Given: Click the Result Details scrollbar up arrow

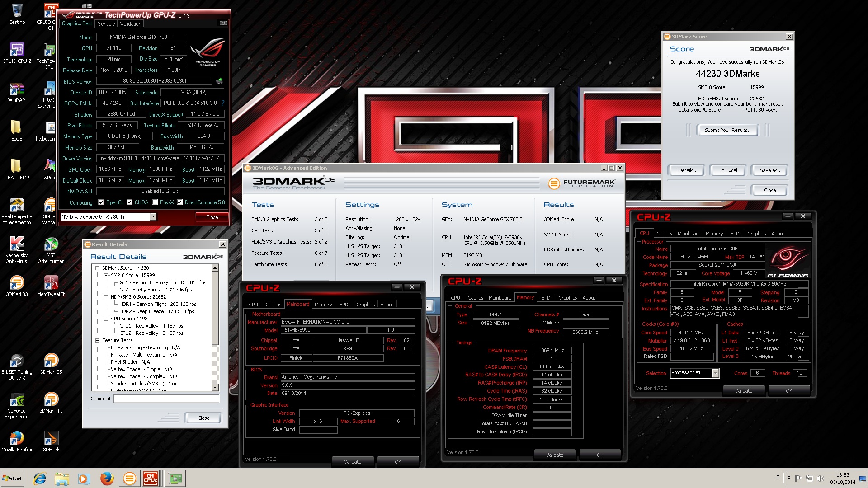Looking at the screenshot, I should coord(215,268).
